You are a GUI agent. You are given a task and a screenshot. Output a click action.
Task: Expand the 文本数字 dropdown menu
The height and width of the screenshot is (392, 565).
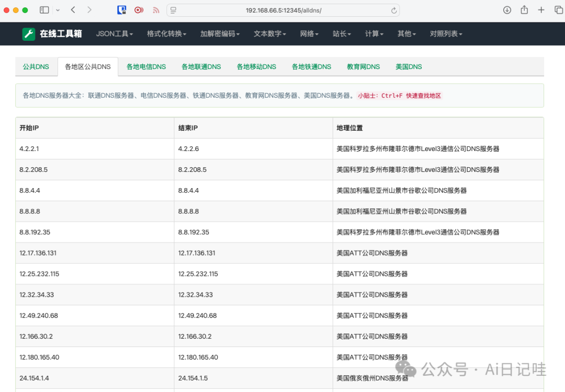(269, 34)
